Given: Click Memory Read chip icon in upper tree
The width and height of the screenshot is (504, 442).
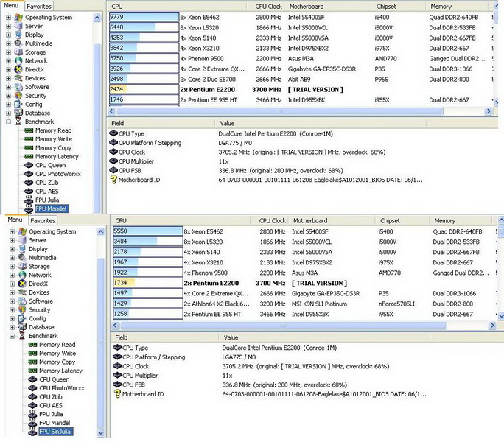Looking at the screenshot, I should point(29,130).
